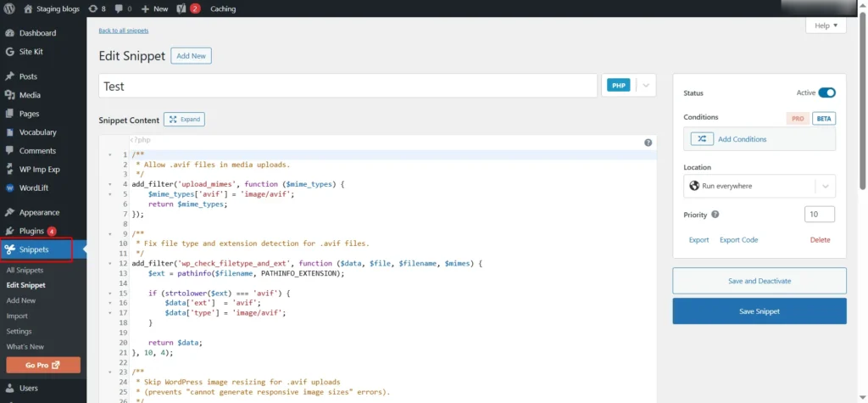Collapse the function starting at line 12
Image resolution: width=868 pixels, height=403 pixels.
[109, 263]
